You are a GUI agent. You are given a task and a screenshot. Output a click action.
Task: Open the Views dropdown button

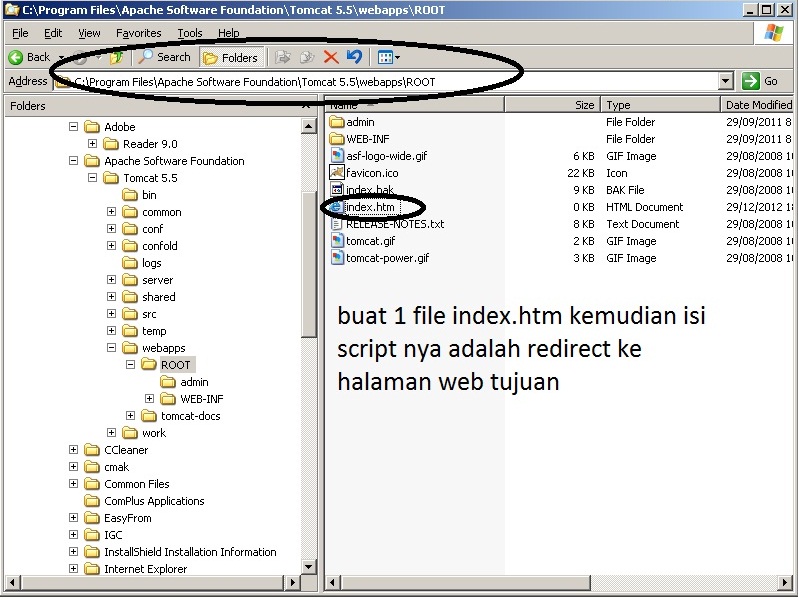coord(388,58)
